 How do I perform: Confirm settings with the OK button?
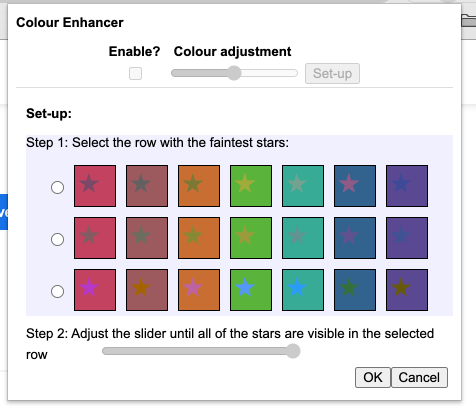pyautogui.click(x=373, y=377)
